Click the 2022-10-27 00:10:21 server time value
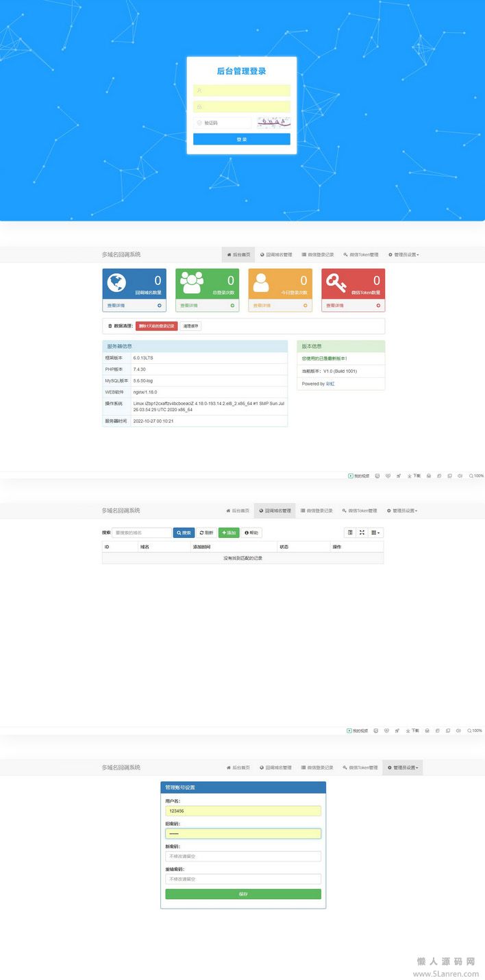 coord(153,421)
